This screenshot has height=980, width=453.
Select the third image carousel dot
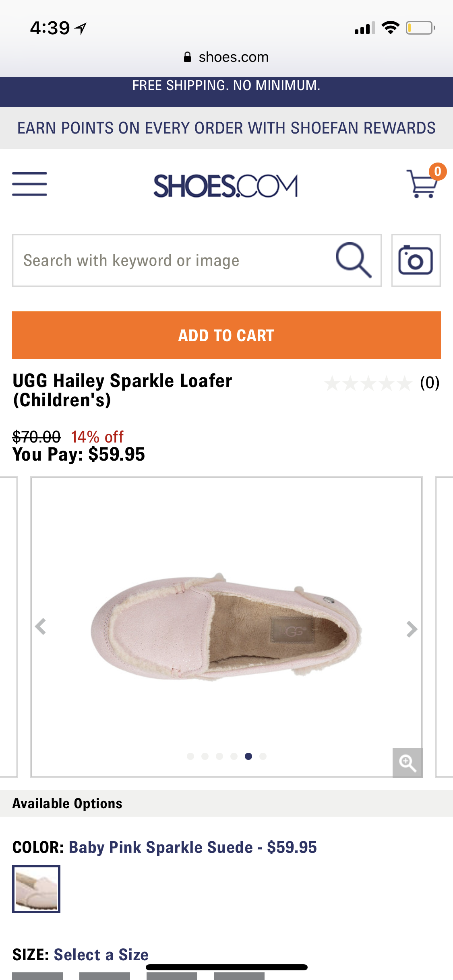219,756
